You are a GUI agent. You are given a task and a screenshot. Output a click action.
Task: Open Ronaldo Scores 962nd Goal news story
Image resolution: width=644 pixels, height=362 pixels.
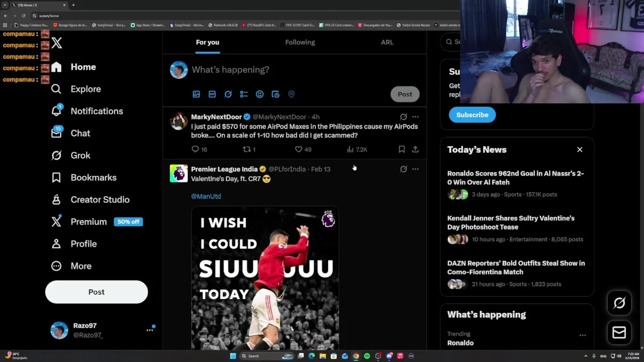[517, 184]
